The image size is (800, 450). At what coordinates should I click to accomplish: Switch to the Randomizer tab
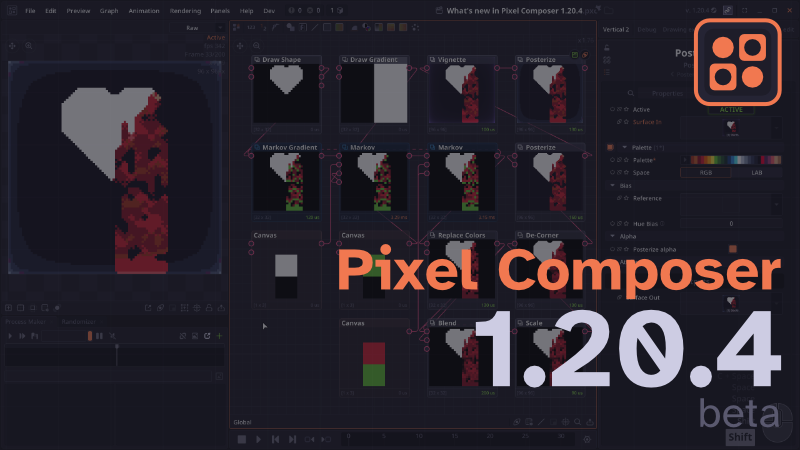click(x=79, y=322)
